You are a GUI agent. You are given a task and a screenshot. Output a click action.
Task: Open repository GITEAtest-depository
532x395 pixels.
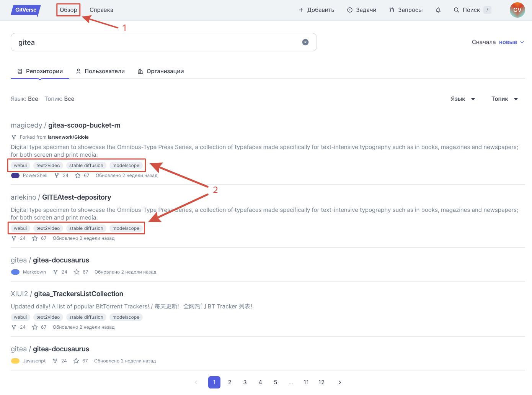click(77, 197)
